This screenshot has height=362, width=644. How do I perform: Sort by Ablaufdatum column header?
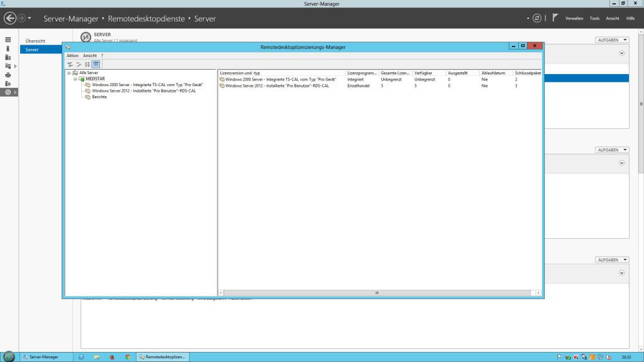[497, 73]
